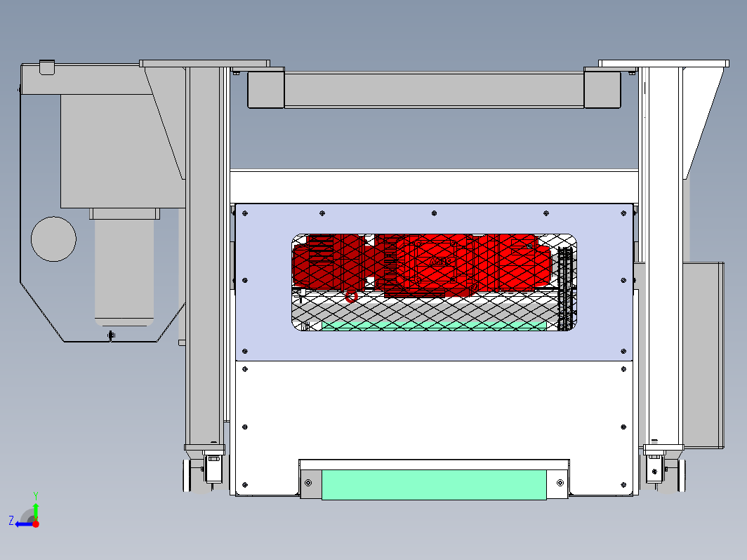747x560 pixels.
Task: Select the right end bracket of the top crossbeam
Action: 602,88
